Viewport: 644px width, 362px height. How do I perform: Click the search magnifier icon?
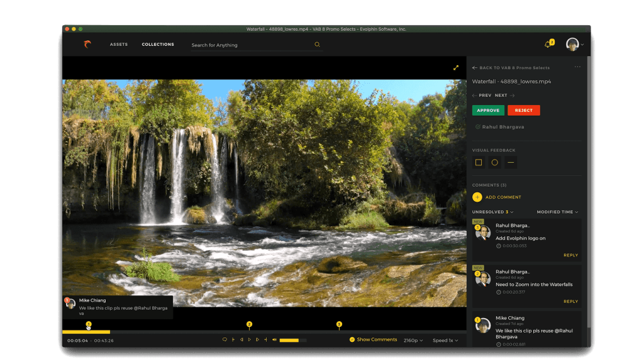tap(317, 45)
